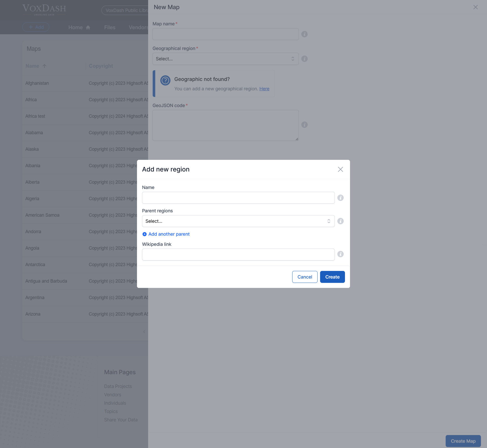Focus the region Name input field
This screenshot has width=487, height=448.
pyautogui.click(x=238, y=198)
